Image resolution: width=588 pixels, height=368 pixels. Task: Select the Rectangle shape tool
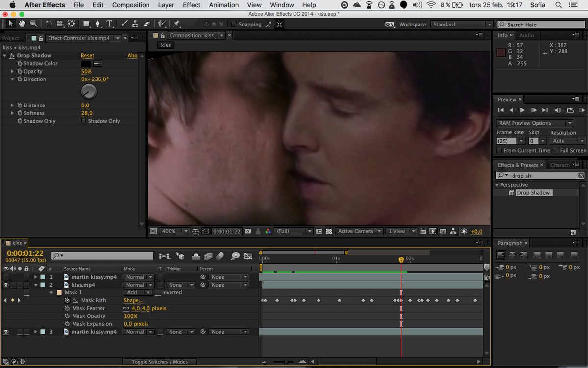[87, 24]
